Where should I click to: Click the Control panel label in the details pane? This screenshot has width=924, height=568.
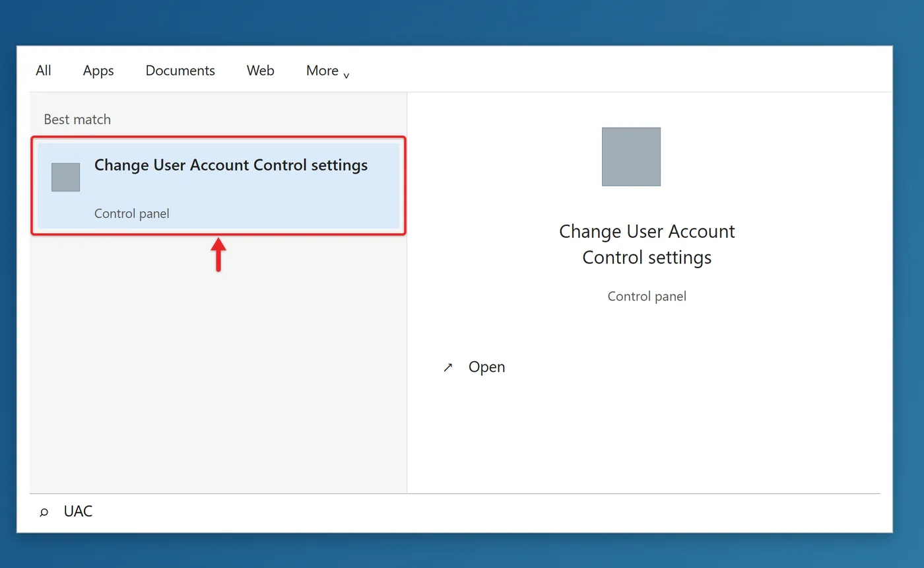(647, 297)
